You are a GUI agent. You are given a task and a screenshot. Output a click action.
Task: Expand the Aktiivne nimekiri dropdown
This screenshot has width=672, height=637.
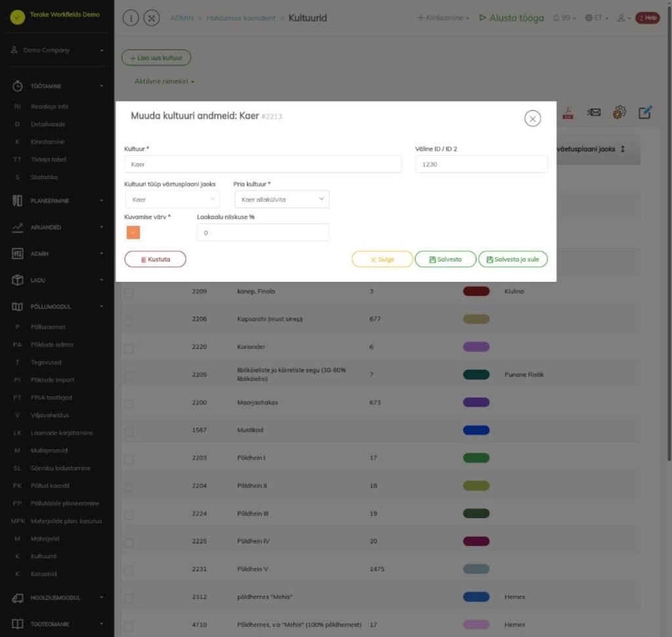[164, 81]
